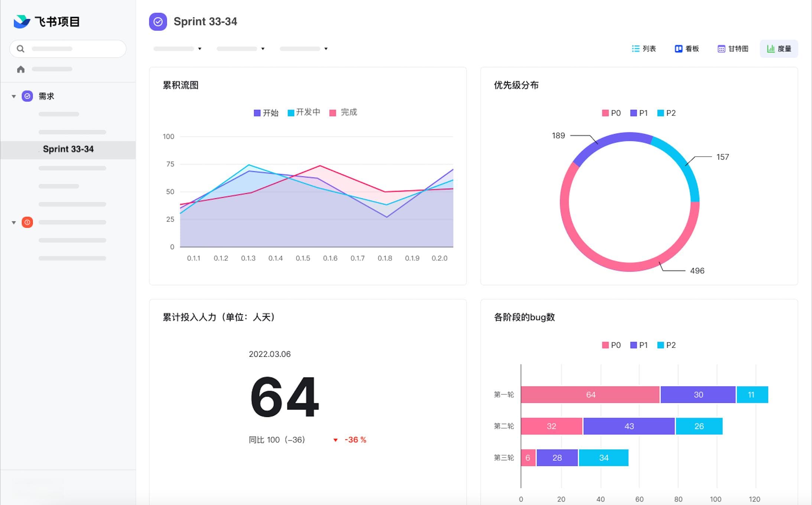Click the 2022.03.06 date label
812x505 pixels.
pos(270,354)
